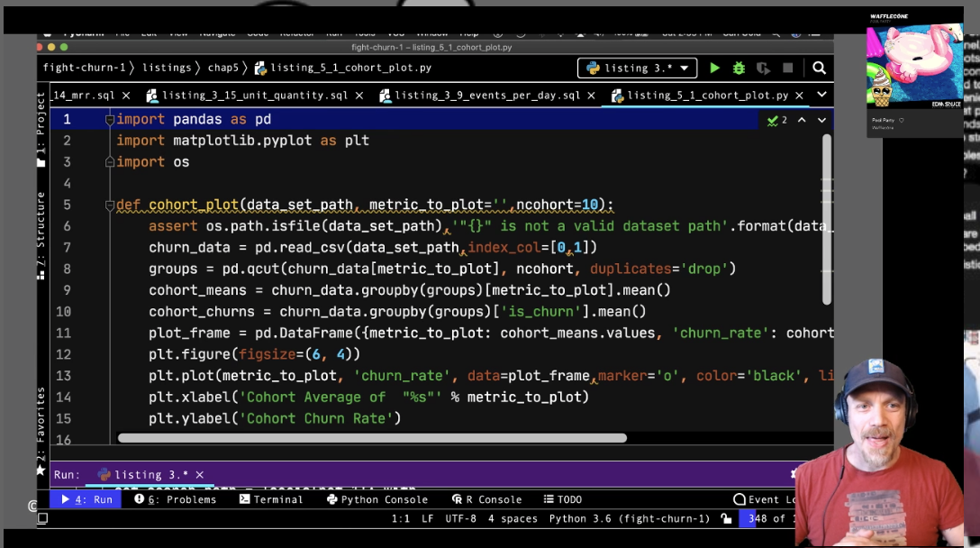This screenshot has width=980, height=548.
Task: Close the listing_3_9_events_per_day.sql tab
Action: 591,96
